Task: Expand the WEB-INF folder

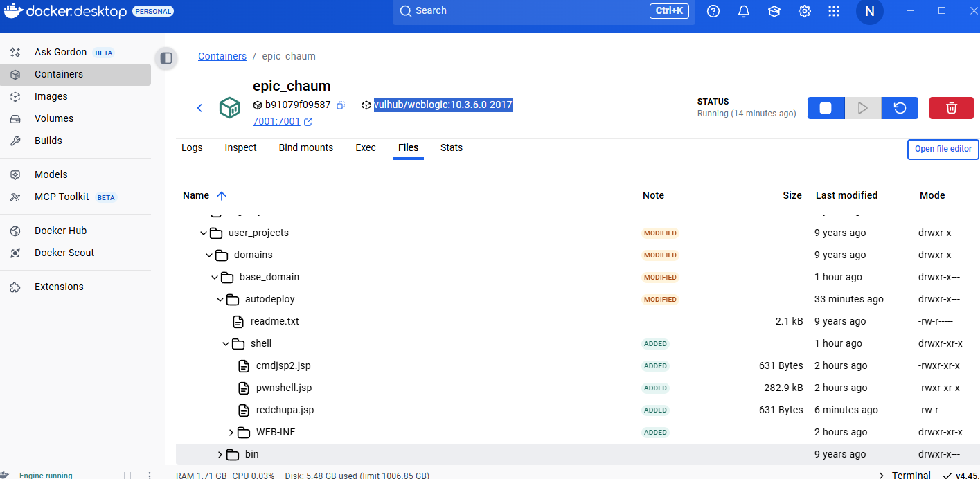Action: coord(231,433)
